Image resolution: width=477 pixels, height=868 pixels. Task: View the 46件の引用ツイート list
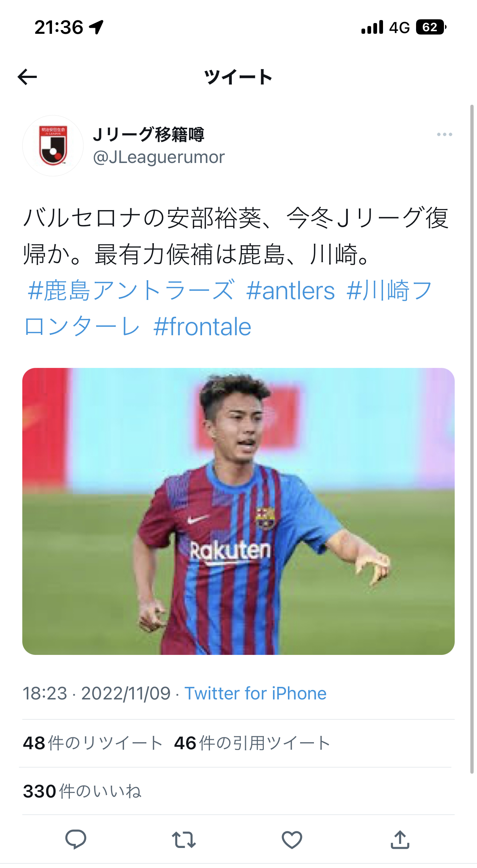tap(252, 743)
